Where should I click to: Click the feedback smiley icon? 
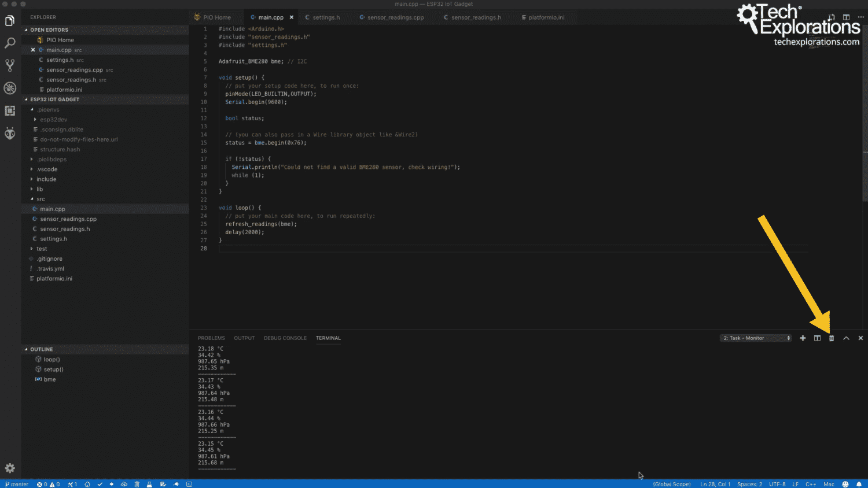coord(845,484)
